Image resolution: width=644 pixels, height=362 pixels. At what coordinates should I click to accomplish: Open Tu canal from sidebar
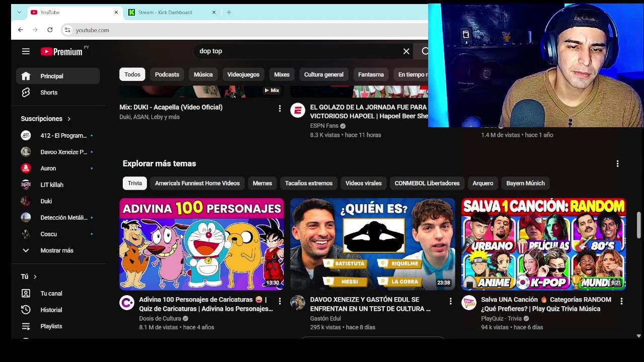58,293
